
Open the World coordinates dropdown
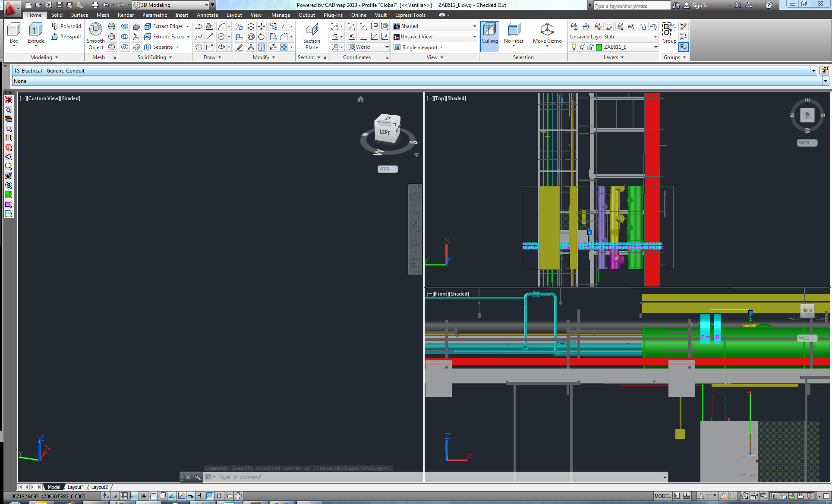click(369, 47)
